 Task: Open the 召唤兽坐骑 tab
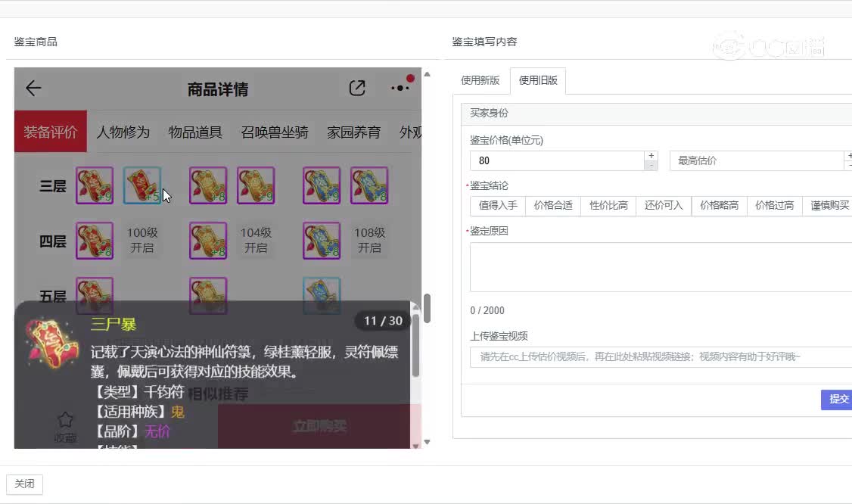[275, 132]
